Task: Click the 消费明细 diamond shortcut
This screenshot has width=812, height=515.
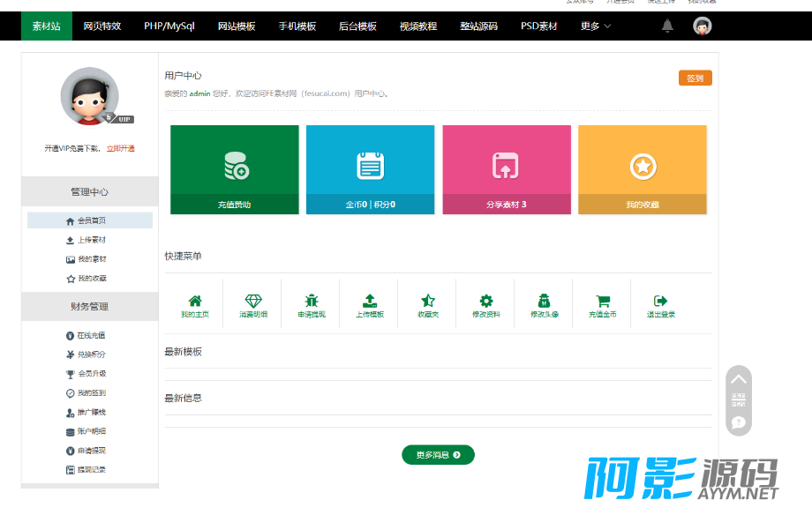Action: click(x=253, y=305)
